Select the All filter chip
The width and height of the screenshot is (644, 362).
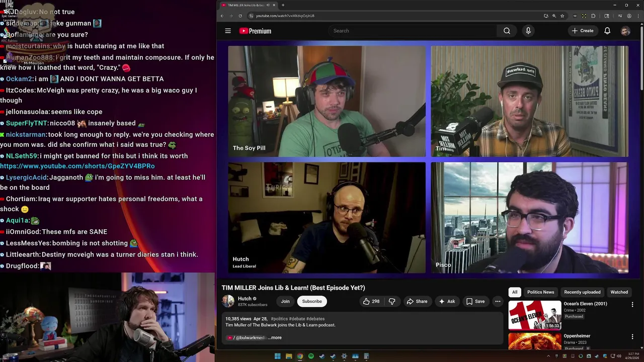(515, 292)
